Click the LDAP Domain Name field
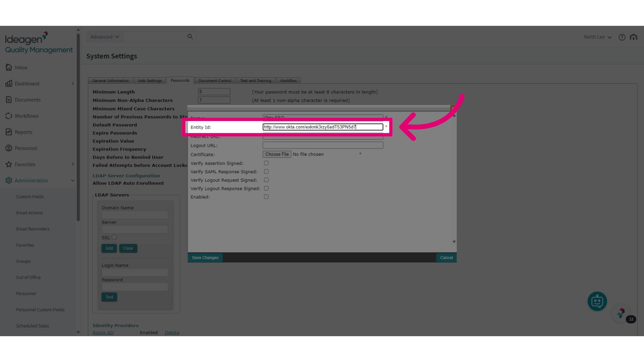Image resolution: width=644 pixels, height=362 pixels. [135, 215]
